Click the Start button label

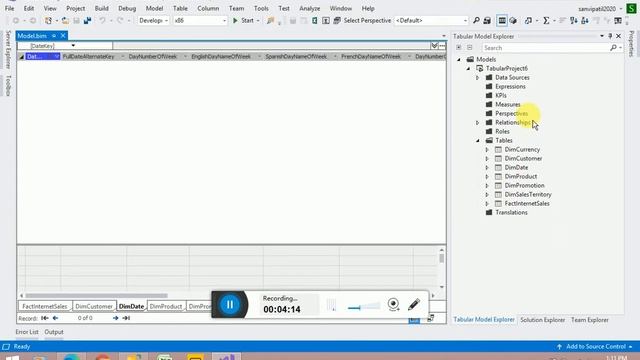247,20
